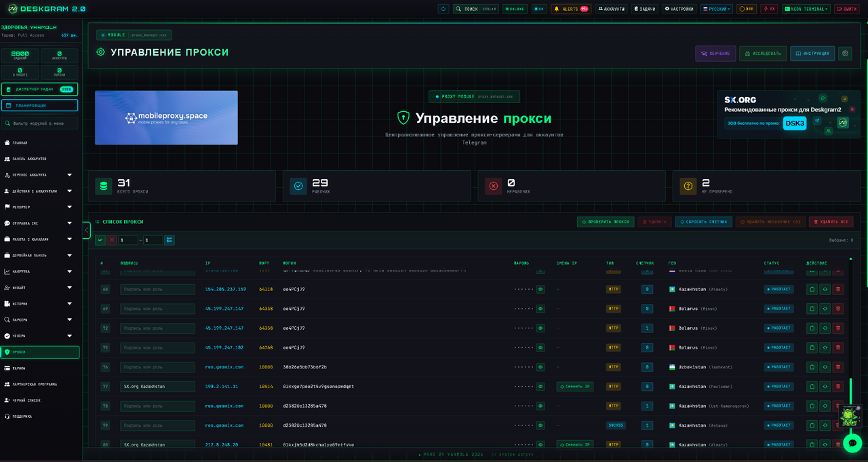Select Прокси in the sidebar
The height and width of the screenshot is (462, 868).
(x=40, y=352)
